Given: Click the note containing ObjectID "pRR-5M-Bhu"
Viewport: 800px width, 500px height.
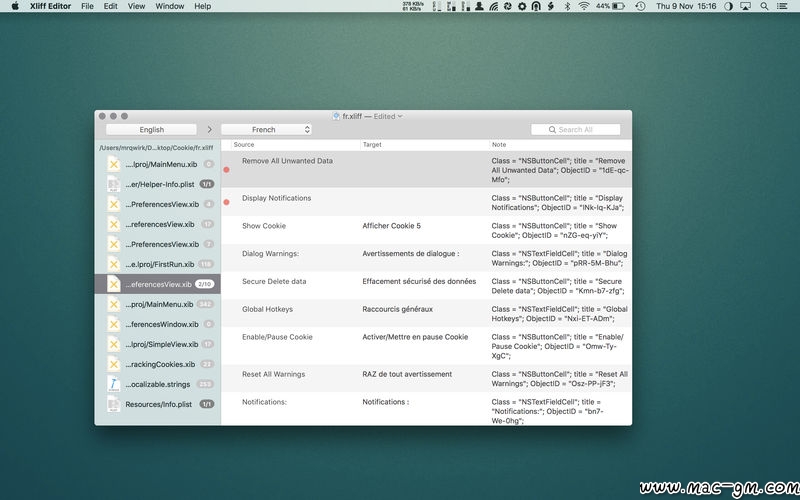Looking at the screenshot, I should pyautogui.click(x=560, y=258).
